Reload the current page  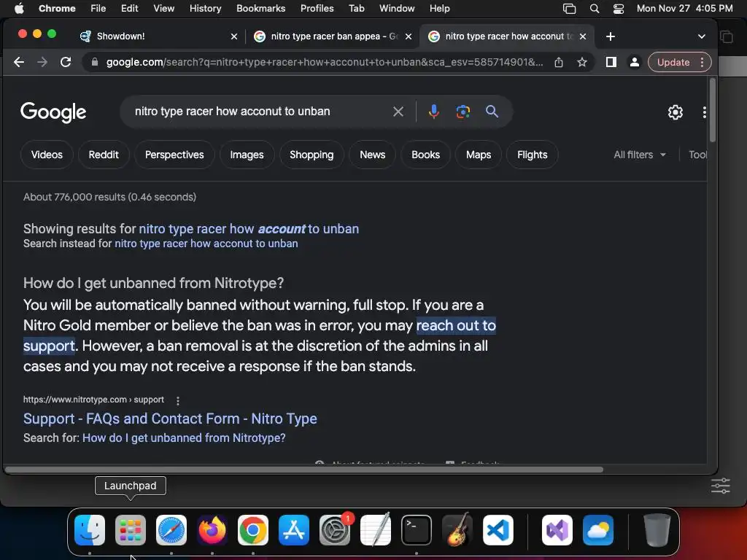66,62
